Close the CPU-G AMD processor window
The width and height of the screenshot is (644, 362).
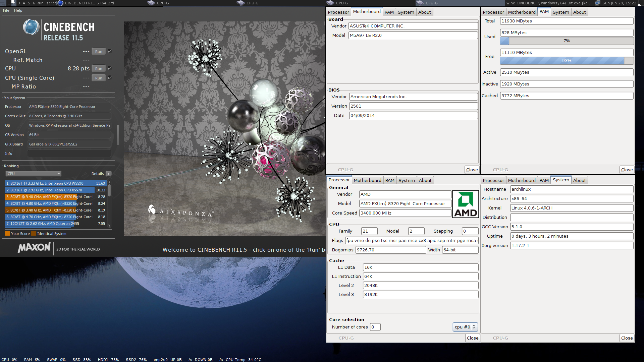(473, 338)
